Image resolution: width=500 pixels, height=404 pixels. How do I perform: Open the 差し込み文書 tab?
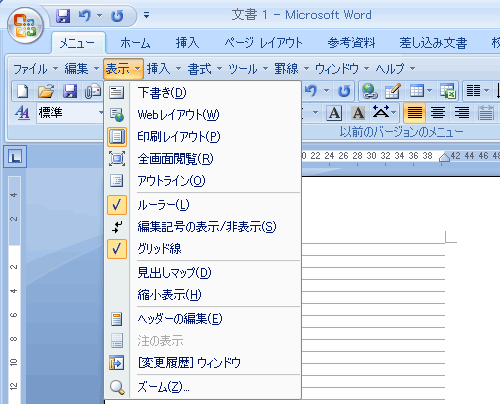tap(433, 43)
